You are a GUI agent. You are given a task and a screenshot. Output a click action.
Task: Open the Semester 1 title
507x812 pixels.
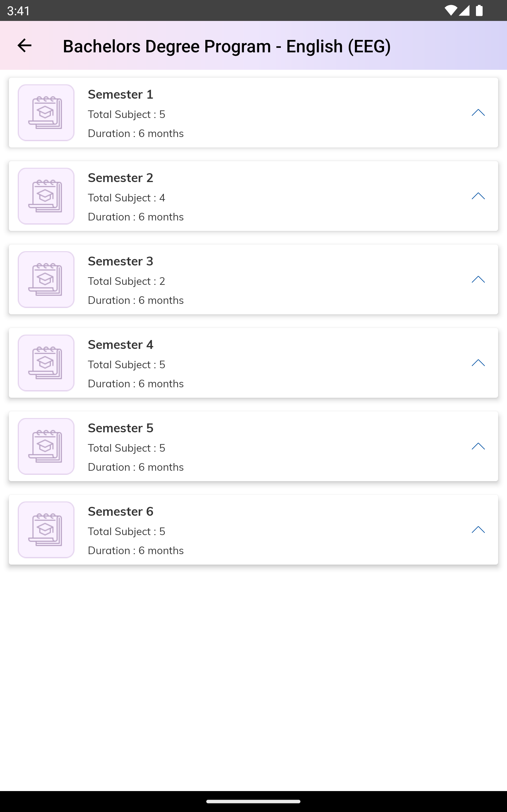[x=120, y=95]
